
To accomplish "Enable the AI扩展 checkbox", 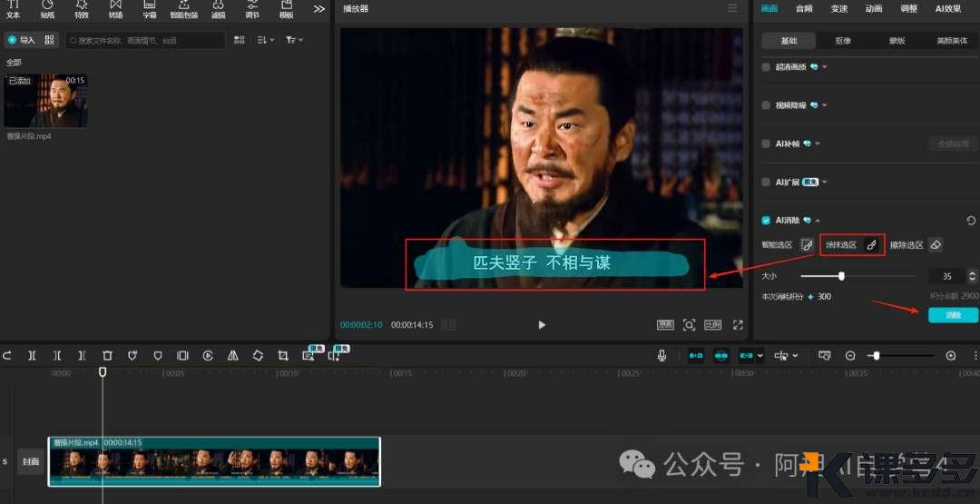I will point(766,183).
